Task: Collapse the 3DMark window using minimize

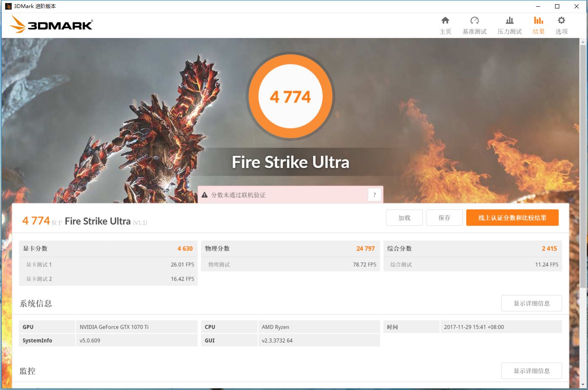Action: coord(537,6)
